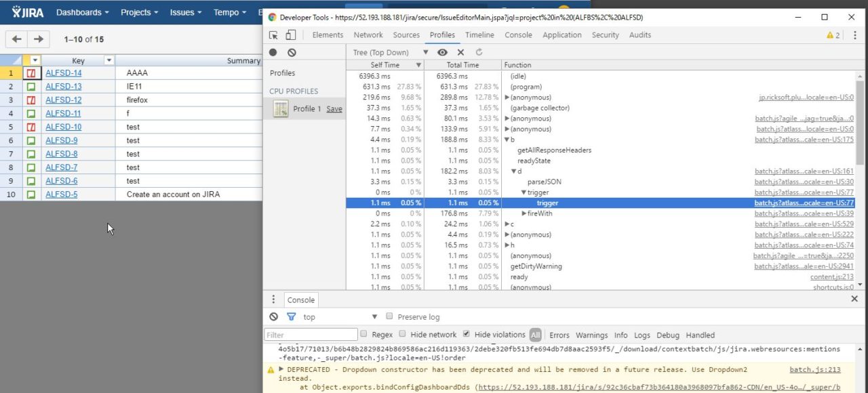Start recording a CPU profile
Image resolution: width=868 pixels, height=393 pixels.
click(x=273, y=52)
